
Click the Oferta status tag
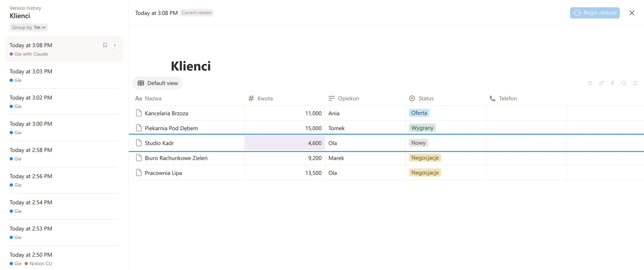point(419,113)
